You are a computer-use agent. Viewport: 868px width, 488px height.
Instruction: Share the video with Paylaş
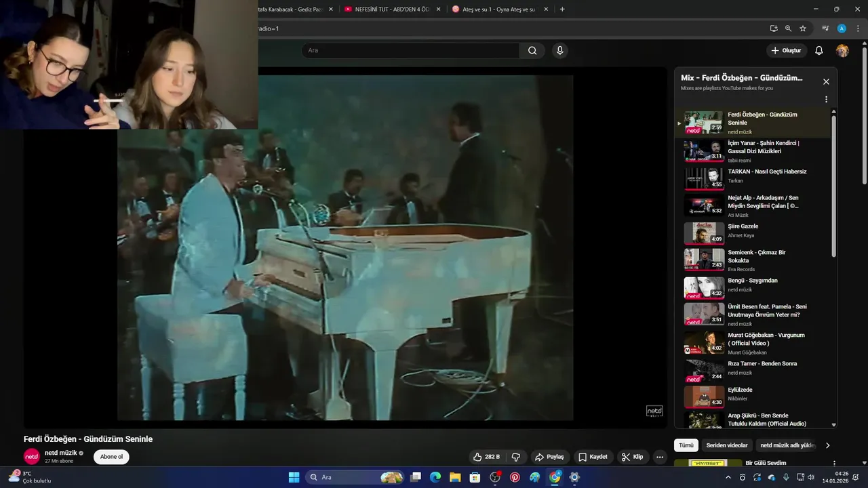click(x=549, y=457)
